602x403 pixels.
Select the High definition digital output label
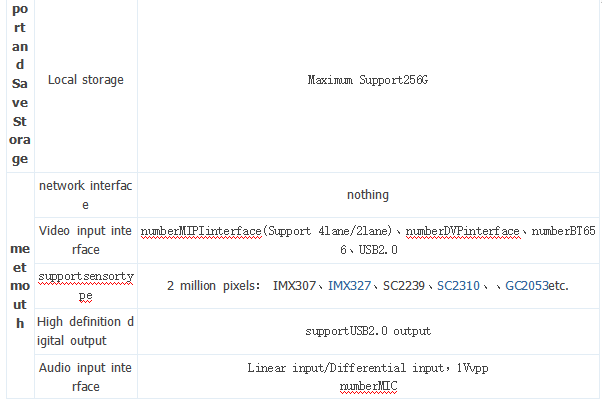coord(85,331)
